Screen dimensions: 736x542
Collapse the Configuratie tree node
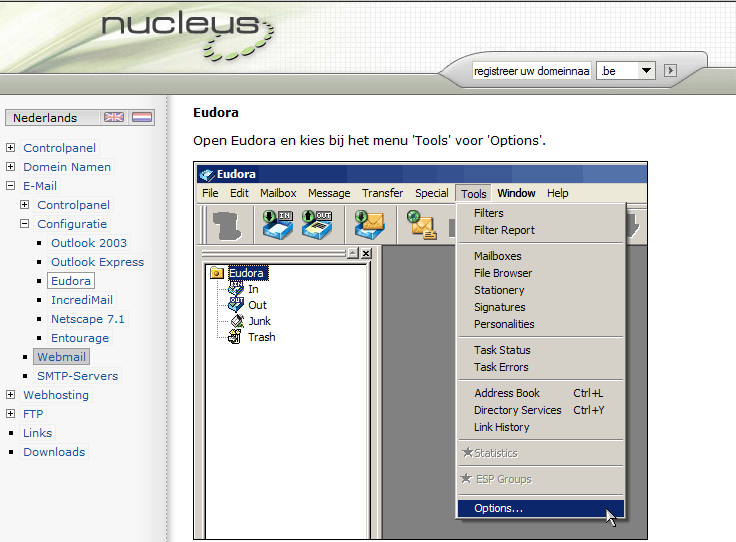24,224
